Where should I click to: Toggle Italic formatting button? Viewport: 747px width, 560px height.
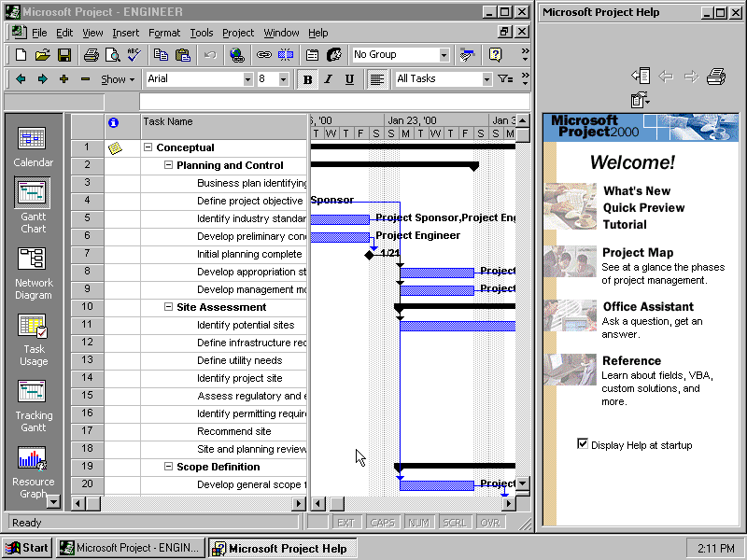click(329, 79)
